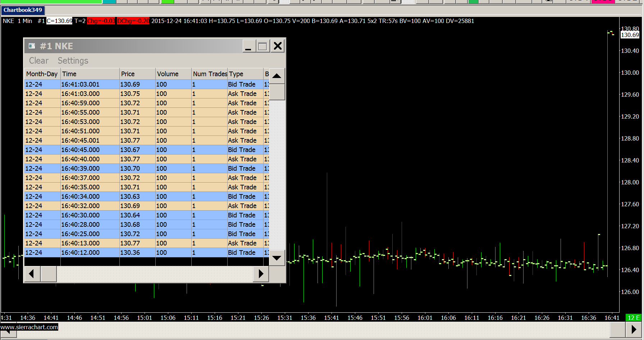Switch to the Chartbook349 tab
Viewport: 644px width, 340px height.
(x=23, y=10)
